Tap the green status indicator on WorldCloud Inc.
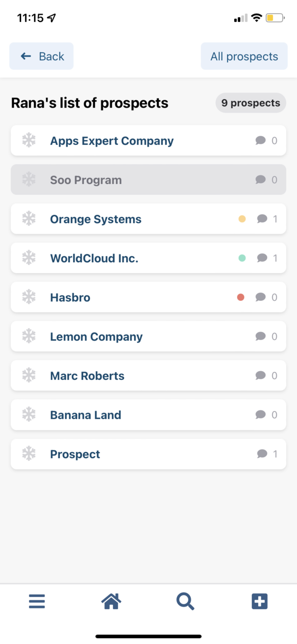The height and width of the screenshot is (644, 297). (242, 258)
